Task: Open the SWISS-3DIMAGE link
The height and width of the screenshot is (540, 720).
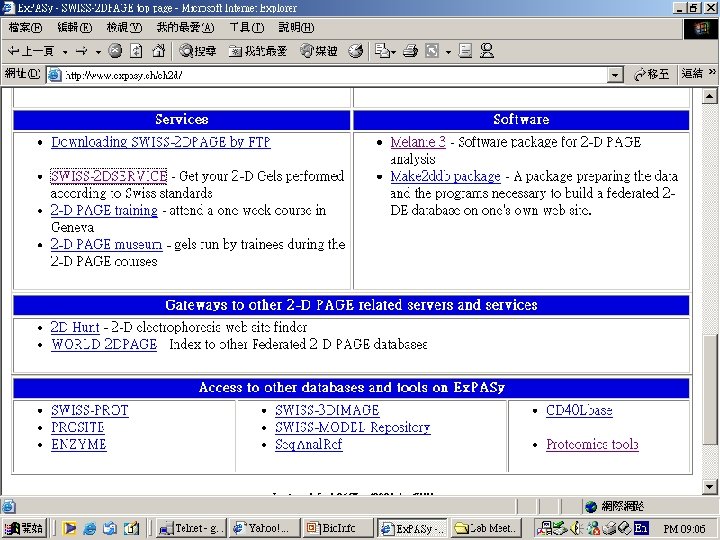Action: [327, 410]
